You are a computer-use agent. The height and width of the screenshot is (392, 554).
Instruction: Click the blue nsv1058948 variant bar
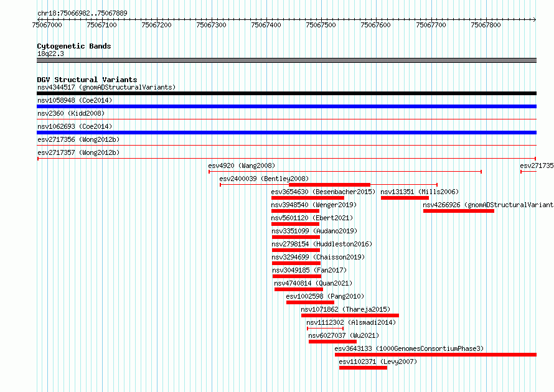tap(286, 106)
